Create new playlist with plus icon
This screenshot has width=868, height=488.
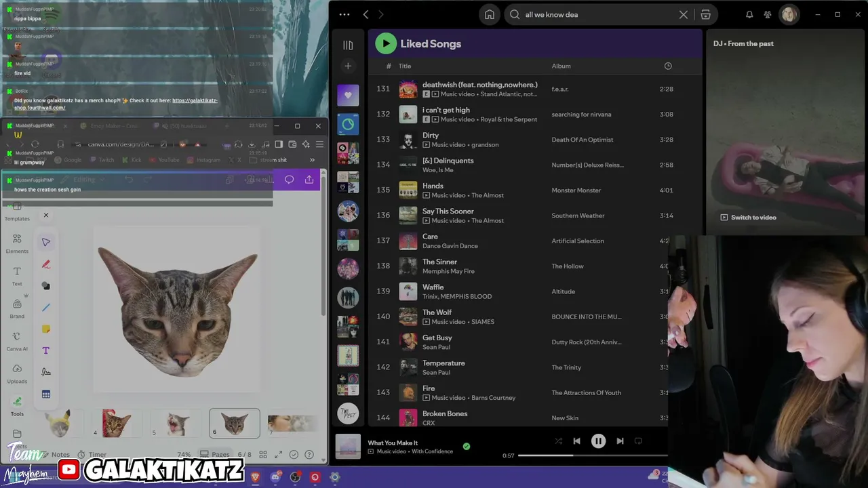click(x=348, y=66)
